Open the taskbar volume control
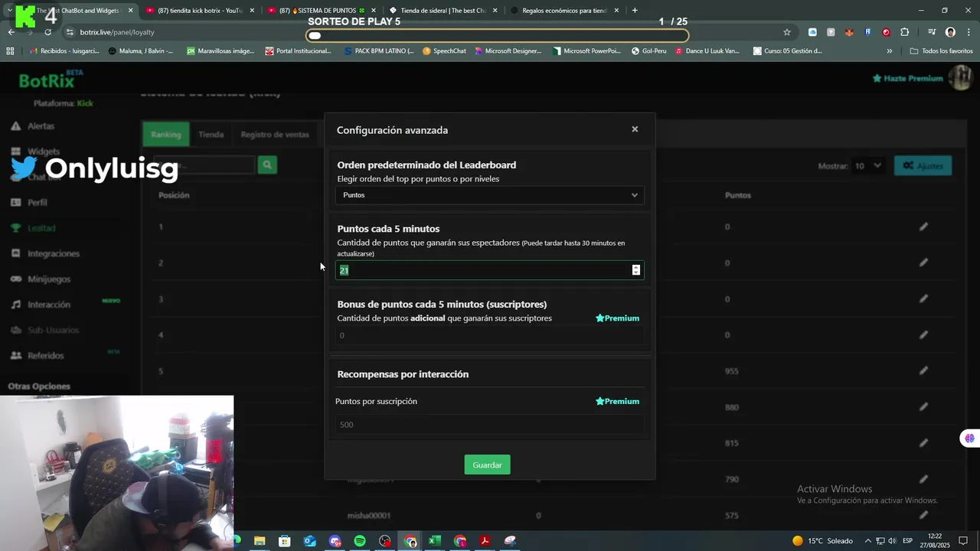Screen dimensions: 980x551 (892, 541)
